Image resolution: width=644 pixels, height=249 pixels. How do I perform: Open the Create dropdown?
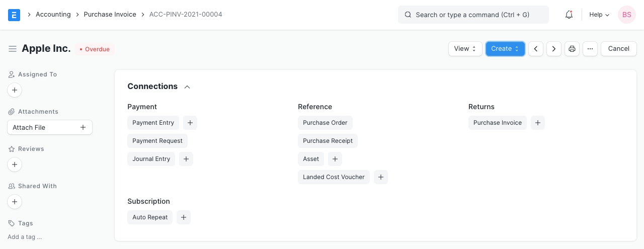505,49
